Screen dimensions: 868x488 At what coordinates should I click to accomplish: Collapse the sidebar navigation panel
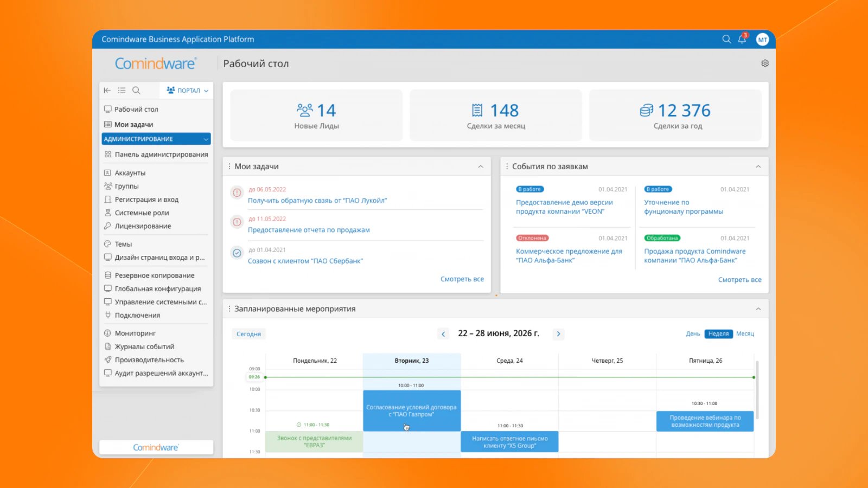107,91
